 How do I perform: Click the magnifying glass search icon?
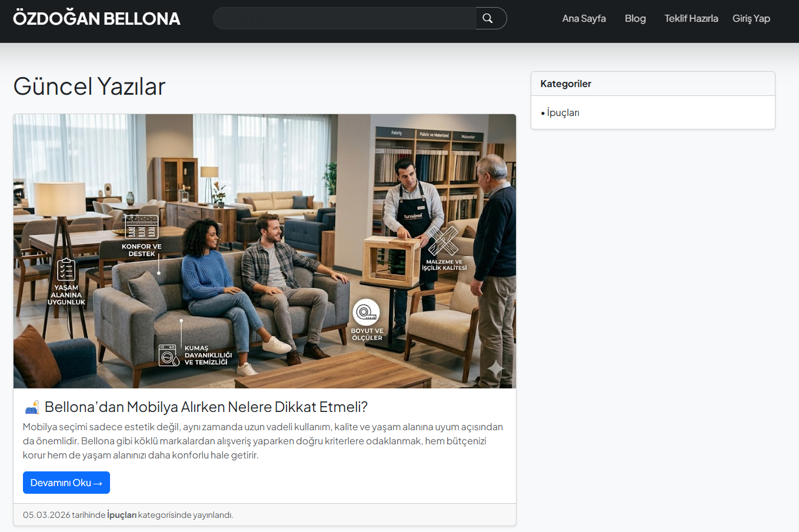pyautogui.click(x=488, y=18)
